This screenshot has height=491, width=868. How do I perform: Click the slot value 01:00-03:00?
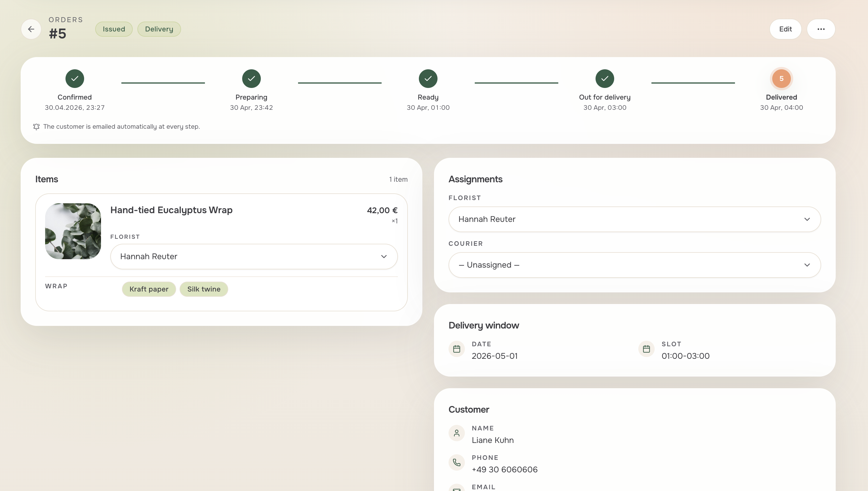click(685, 356)
